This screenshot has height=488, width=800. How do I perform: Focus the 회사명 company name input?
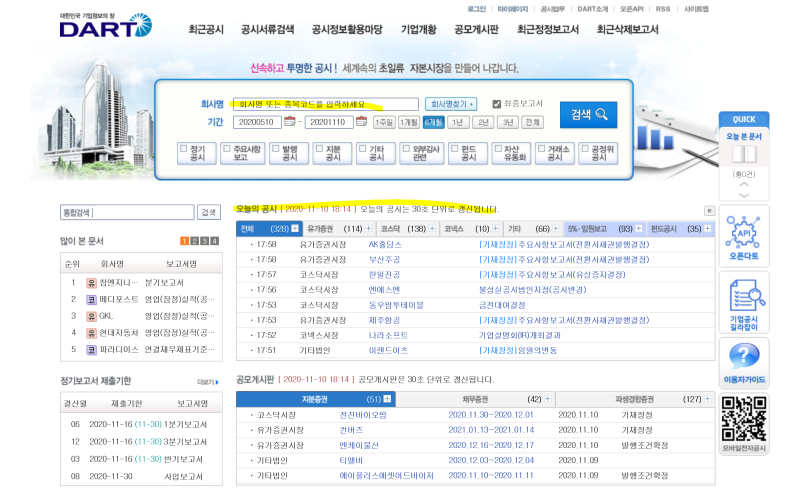click(x=326, y=104)
